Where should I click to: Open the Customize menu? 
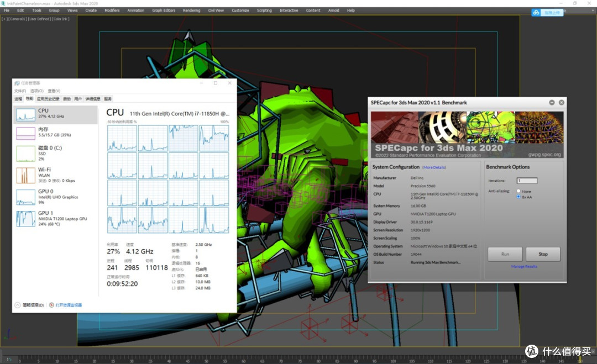(240, 10)
